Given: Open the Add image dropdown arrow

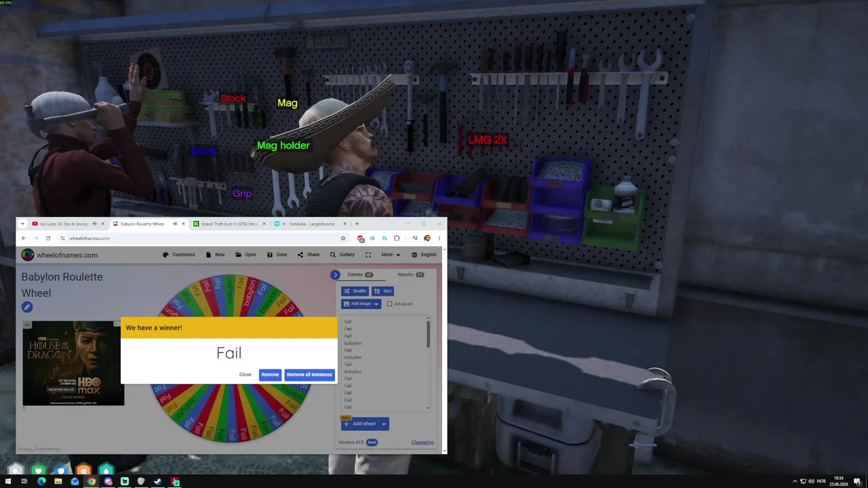Looking at the screenshot, I should click(x=376, y=304).
